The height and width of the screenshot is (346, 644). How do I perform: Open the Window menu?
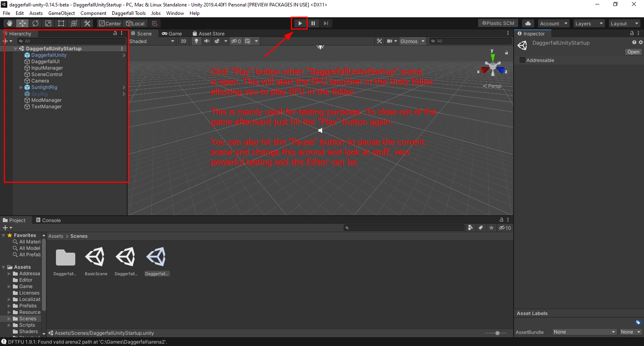click(x=175, y=13)
